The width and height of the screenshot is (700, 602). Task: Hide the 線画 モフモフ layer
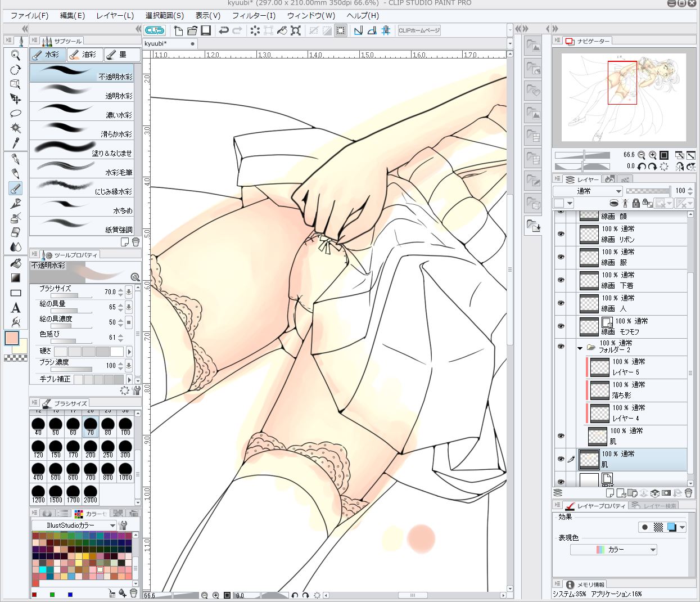click(x=561, y=326)
